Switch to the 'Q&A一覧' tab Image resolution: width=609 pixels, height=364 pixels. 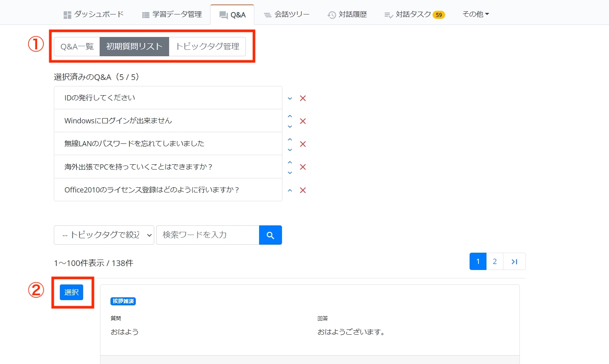pos(77,47)
